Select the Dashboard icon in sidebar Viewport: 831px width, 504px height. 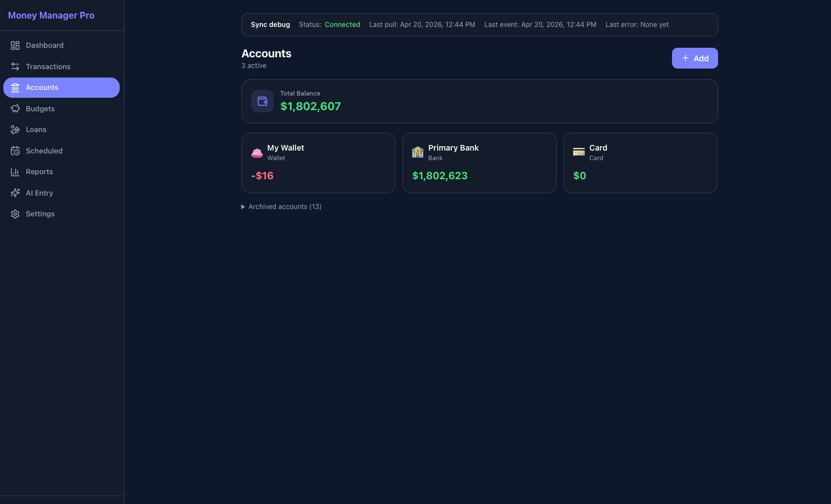15,46
